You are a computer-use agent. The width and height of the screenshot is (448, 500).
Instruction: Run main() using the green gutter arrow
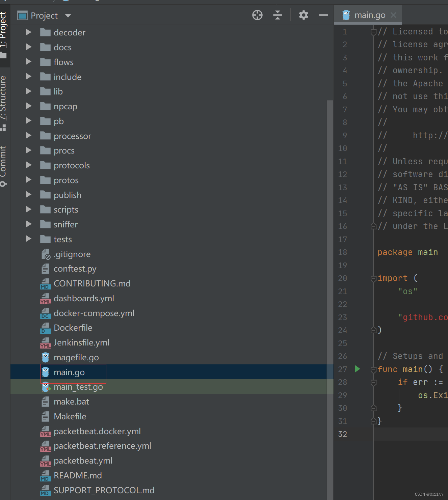(x=357, y=369)
